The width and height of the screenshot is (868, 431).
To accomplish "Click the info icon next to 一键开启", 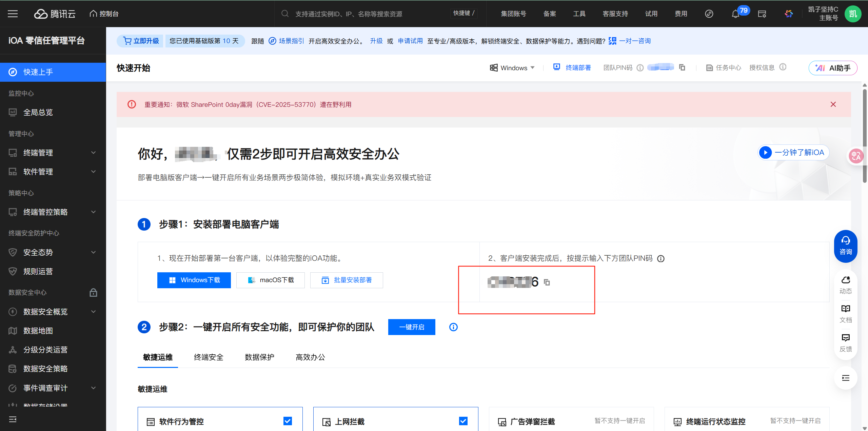I will (453, 327).
